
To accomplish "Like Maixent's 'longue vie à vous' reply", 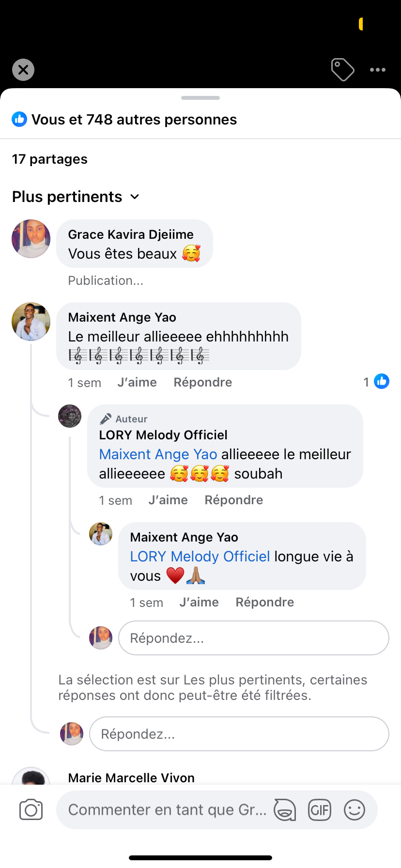I will [x=199, y=602].
